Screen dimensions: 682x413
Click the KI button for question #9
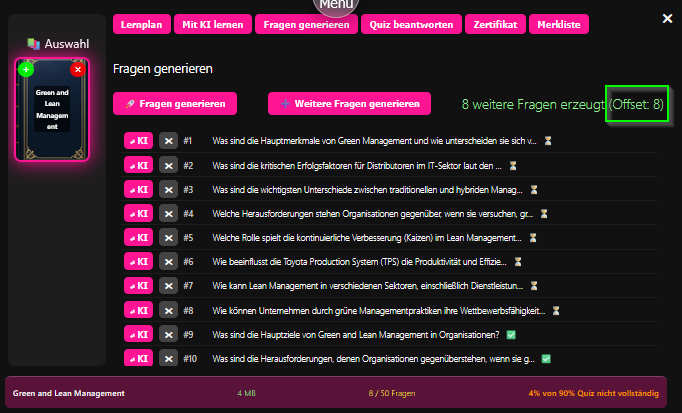pos(138,334)
